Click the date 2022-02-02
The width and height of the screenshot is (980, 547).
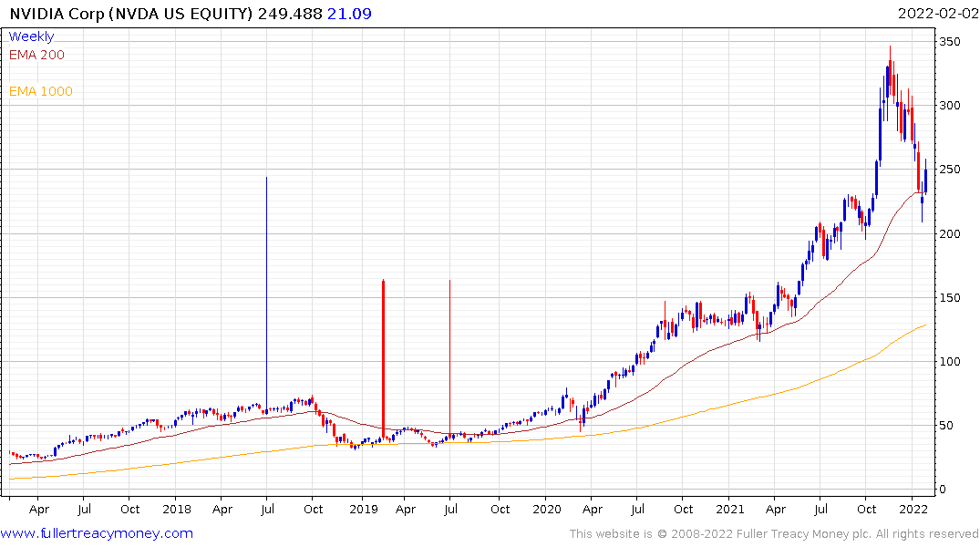[x=938, y=14]
